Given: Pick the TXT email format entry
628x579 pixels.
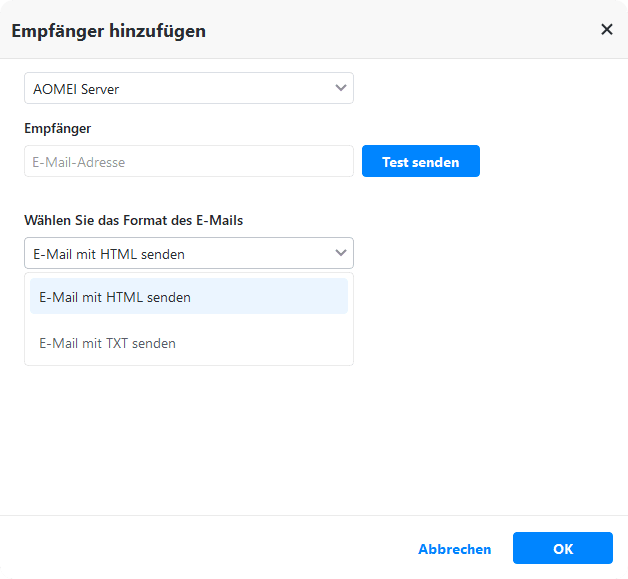Looking at the screenshot, I should coord(108,343).
